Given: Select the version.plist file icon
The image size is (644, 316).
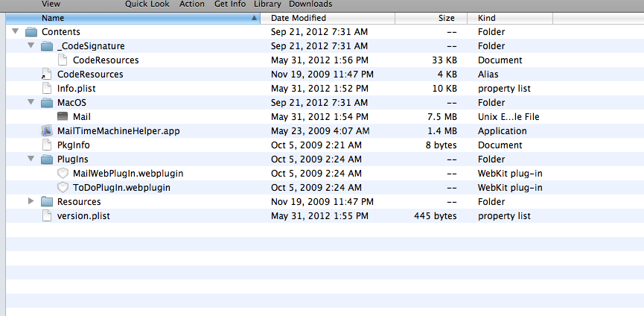Looking at the screenshot, I should coord(47,215).
